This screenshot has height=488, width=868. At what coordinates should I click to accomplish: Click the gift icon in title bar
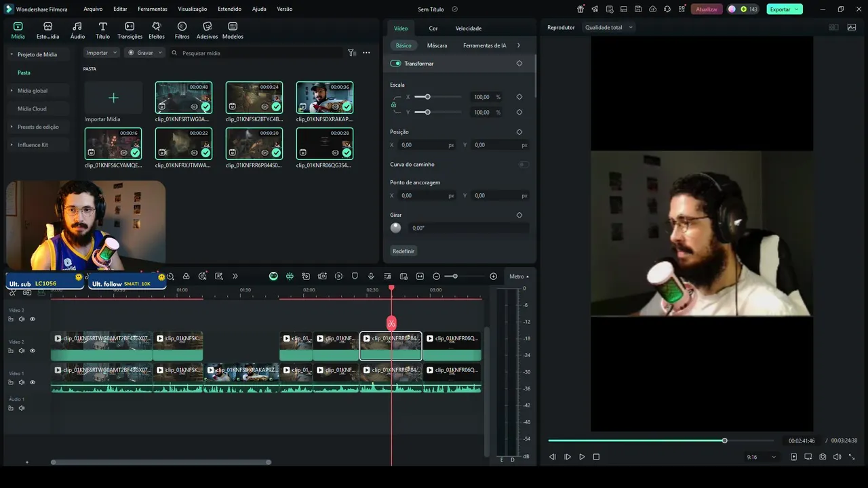580,9
